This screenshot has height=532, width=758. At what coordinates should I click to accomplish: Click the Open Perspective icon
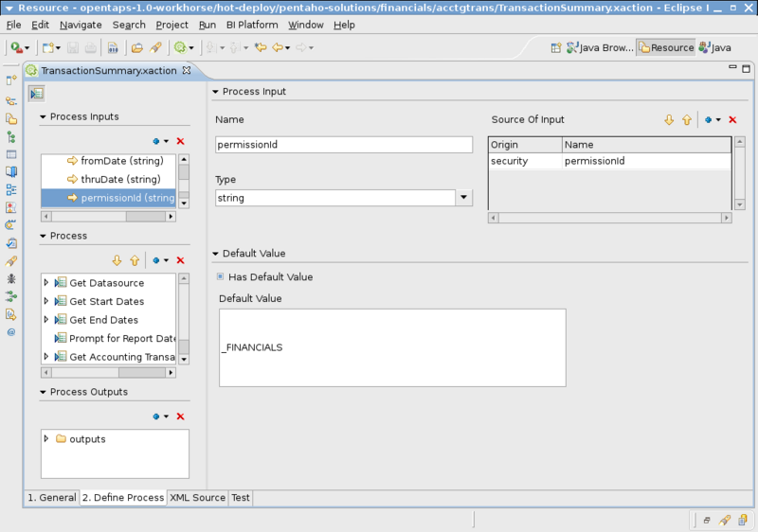[x=556, y=47]
